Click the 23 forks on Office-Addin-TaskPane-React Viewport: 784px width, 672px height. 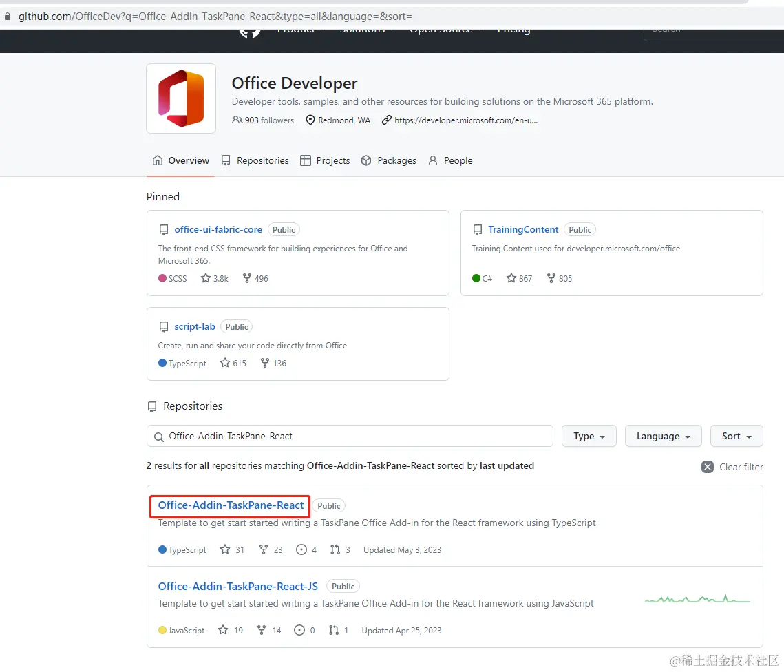tap(271, 550)
